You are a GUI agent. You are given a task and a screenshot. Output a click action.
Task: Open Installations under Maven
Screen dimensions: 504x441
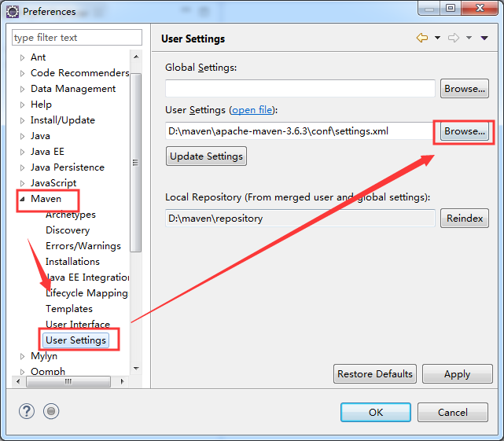coord(72,262)
